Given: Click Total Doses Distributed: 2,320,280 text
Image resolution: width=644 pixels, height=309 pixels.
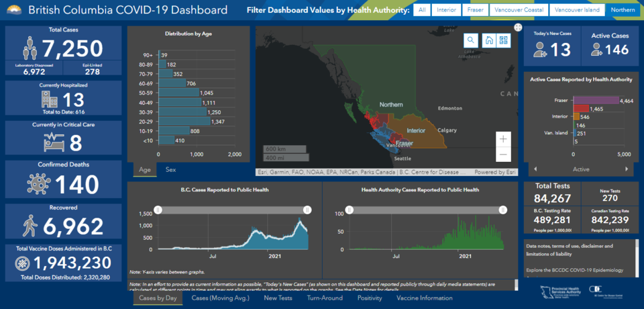Looking at the screenshot, I should pos(65,277).
